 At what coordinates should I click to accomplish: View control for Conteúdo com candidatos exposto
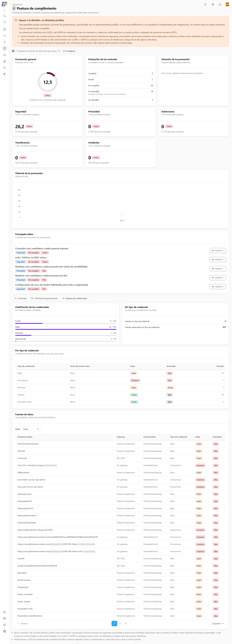point(218,250)
